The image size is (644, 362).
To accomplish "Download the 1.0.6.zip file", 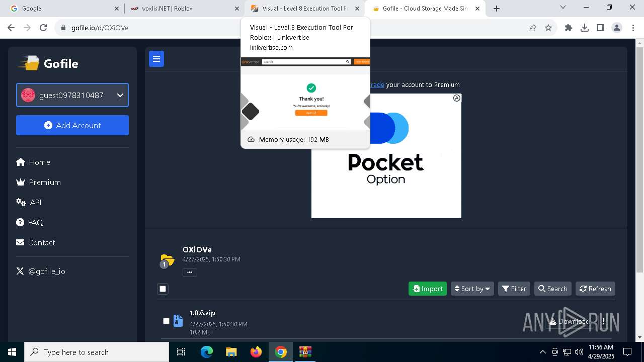I will point(569,321).
